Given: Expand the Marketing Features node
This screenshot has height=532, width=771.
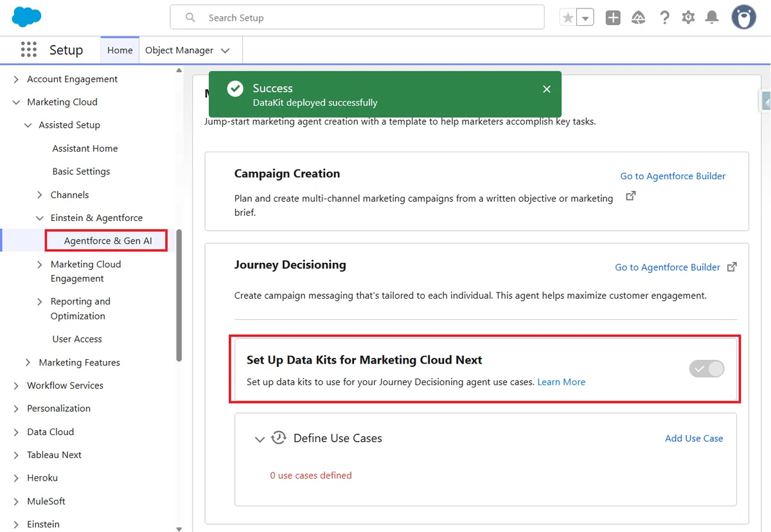Looking at the screenshot, I should [28, 362].
